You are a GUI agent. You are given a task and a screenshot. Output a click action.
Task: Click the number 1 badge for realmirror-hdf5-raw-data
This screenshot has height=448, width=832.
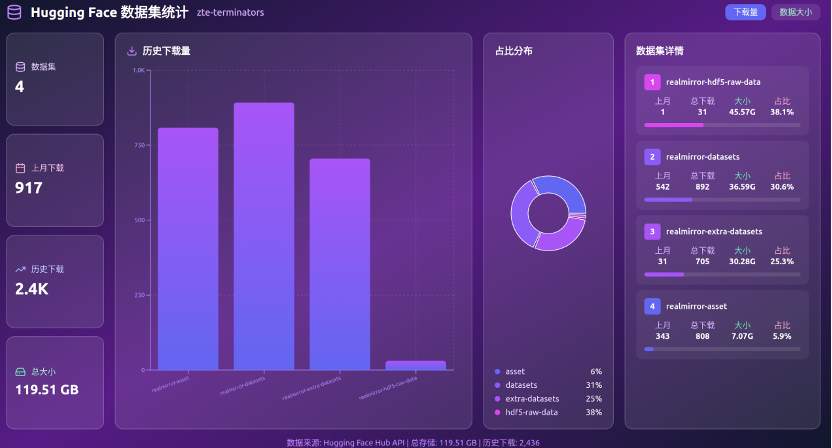point(652,82)
